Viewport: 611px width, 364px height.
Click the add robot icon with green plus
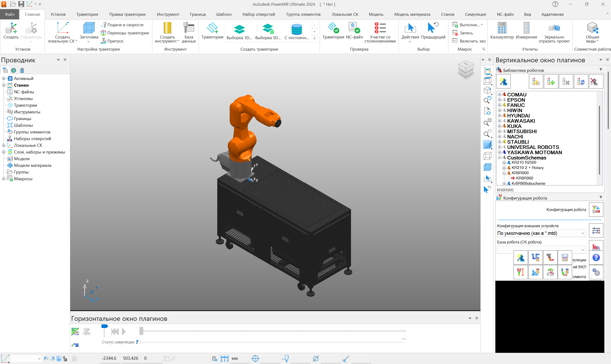(551, 81)
